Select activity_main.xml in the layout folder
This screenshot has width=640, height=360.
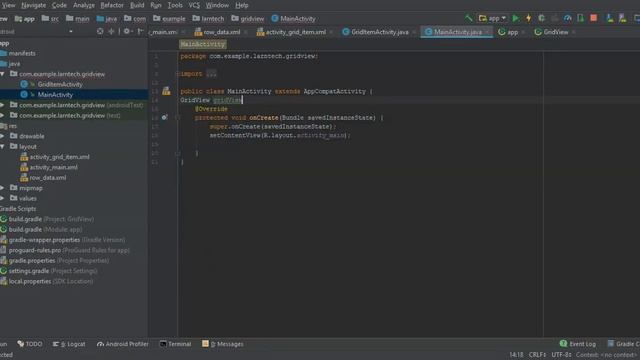(53, 167)
